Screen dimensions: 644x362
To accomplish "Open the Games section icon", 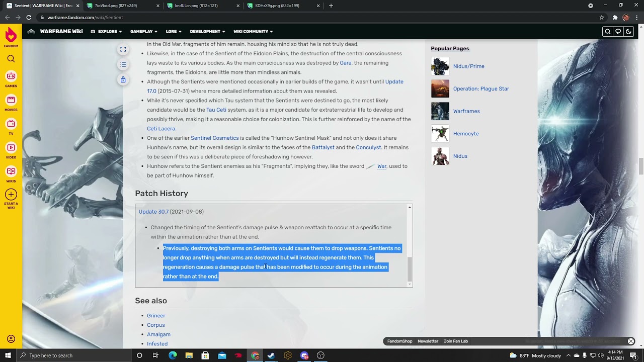I will click(11, 76).
